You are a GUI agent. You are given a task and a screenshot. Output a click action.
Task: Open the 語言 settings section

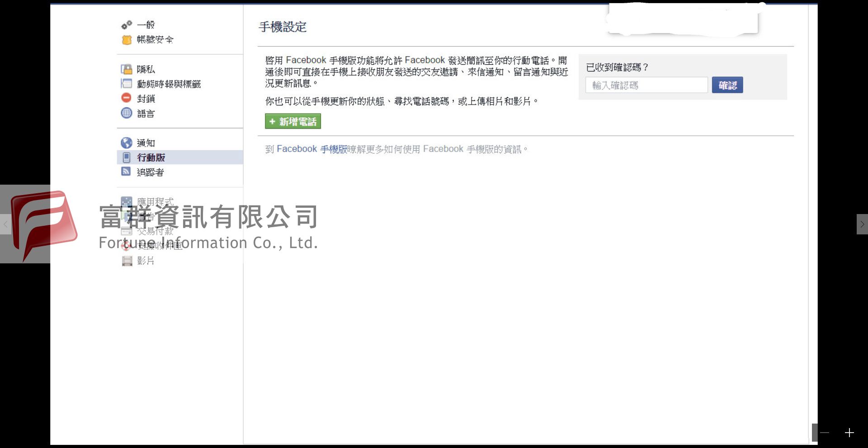(x=146, y=113)
